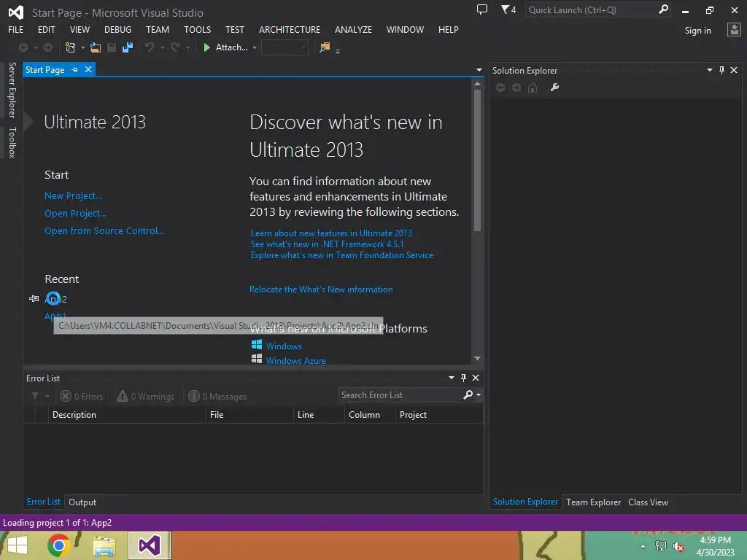
Task: Close the Start Page tab
Action: coord(88,69)
